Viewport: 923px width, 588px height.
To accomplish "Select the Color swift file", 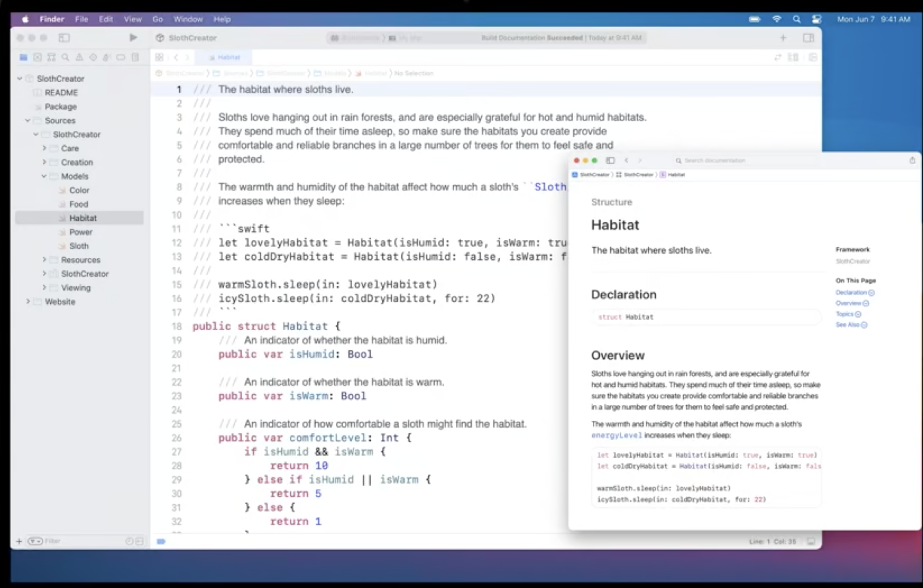I will [x=79, y=190].
